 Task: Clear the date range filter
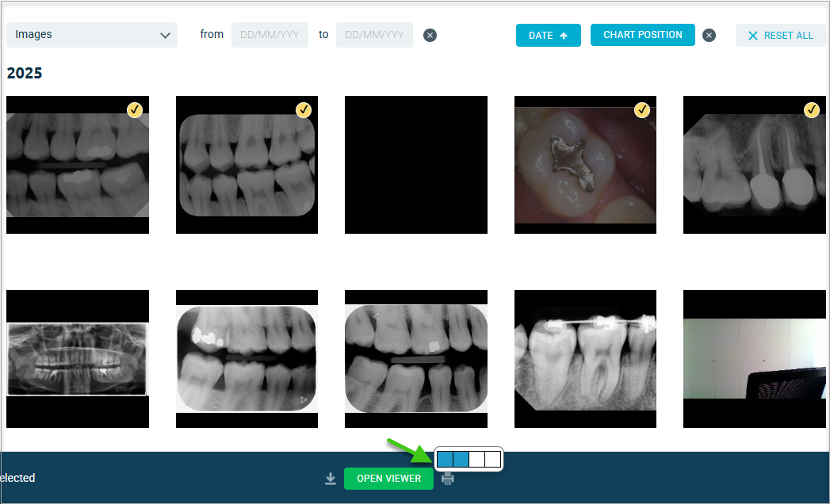coord(430,36)
